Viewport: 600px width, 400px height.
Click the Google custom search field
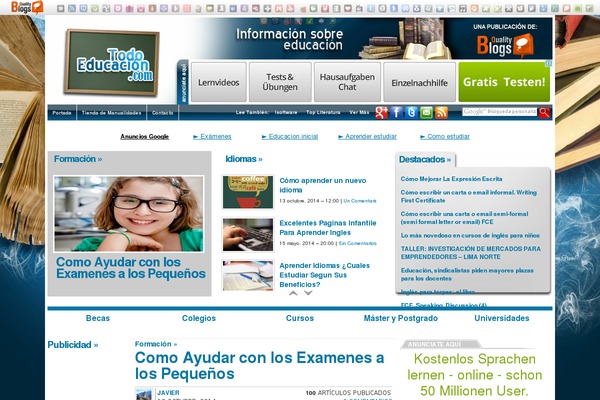(x=499, y=112)
